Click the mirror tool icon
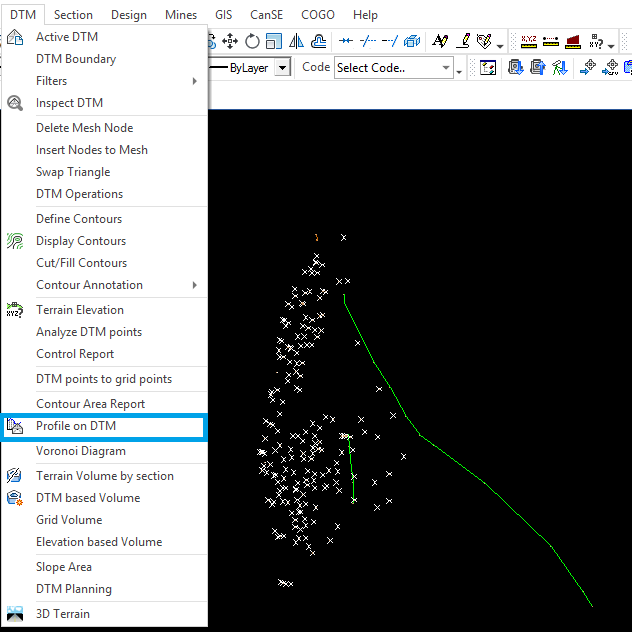This screenshot has width=632, height=632. click(x=296, y=41)
